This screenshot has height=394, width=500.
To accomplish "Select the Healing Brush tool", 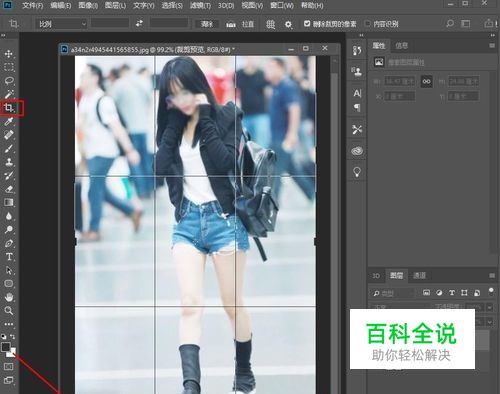I will (x=9, y=135).
